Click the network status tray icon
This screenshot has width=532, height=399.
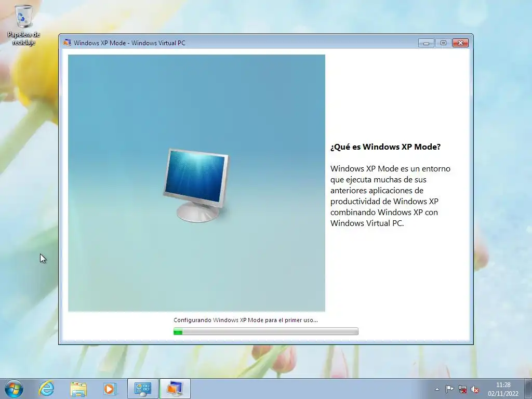coord(462,389)
